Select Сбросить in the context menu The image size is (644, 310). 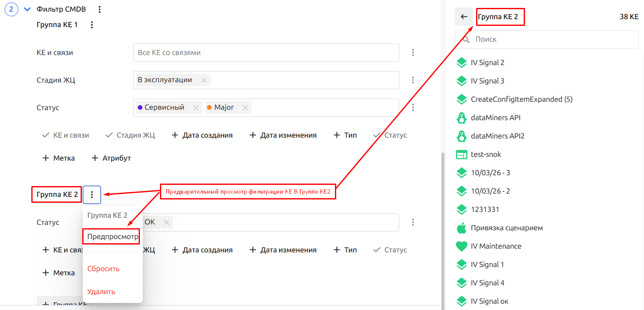pos(104,269)
